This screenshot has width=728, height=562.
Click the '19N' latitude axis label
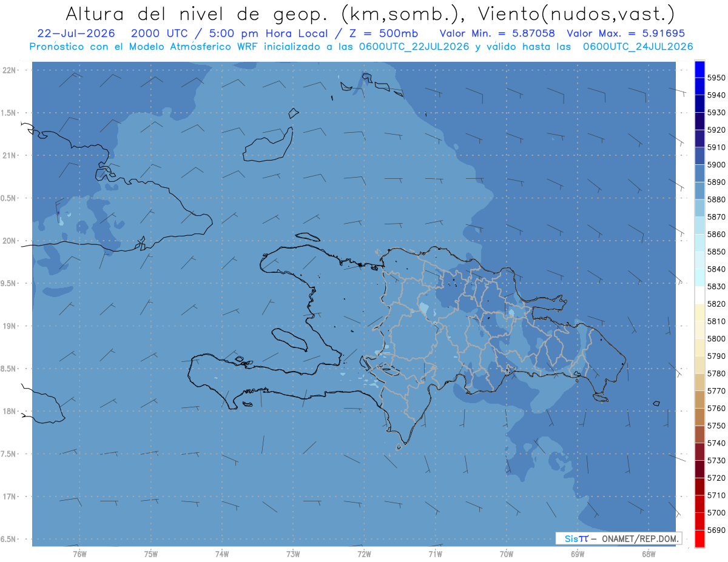click(9, 326)
